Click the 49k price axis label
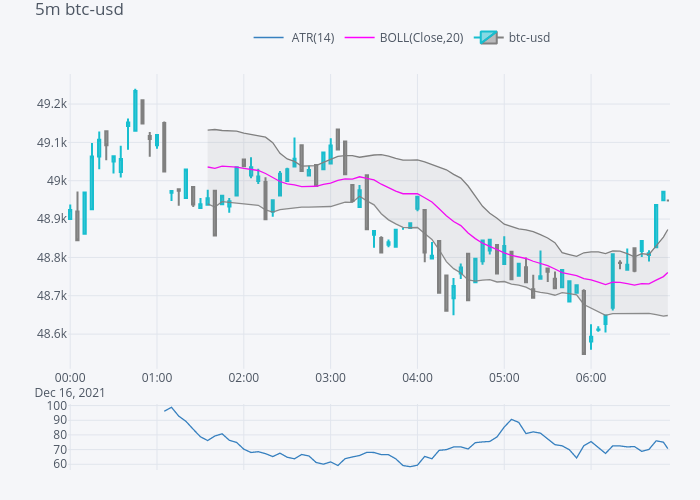The height and width of the screenshot is (500, 700). [x=55, y=181]
